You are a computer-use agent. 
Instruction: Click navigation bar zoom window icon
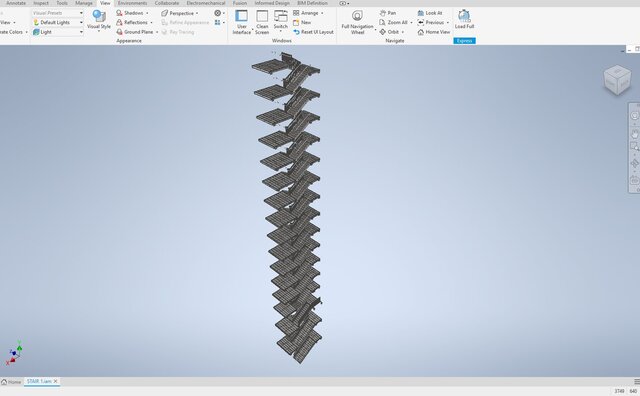[x=634, y=146]
